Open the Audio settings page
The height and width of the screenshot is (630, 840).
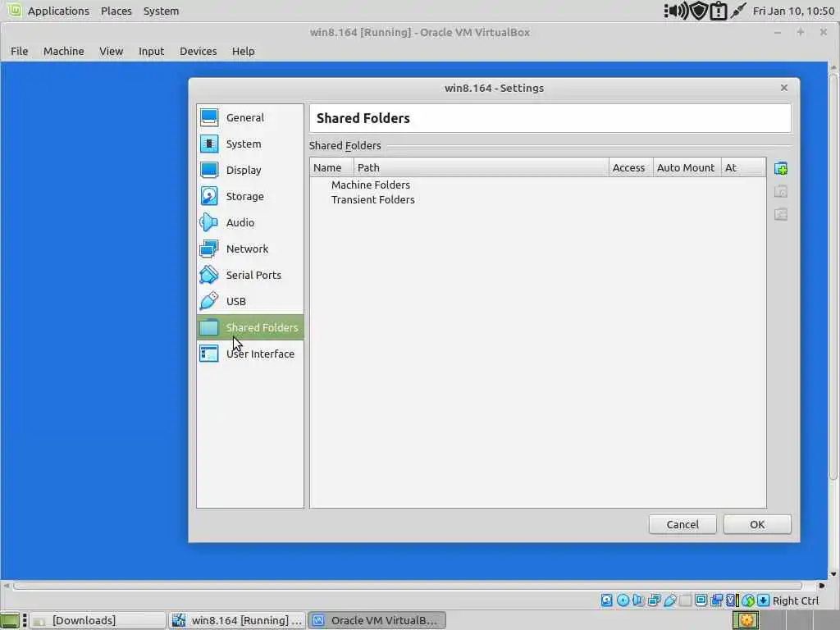pyautogui.click(x=250, y=222)
